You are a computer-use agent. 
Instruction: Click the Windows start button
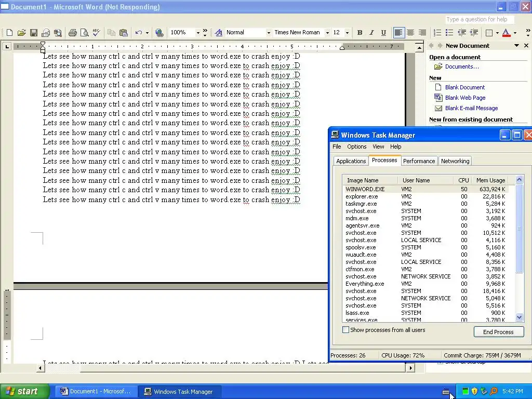(25, 391)
